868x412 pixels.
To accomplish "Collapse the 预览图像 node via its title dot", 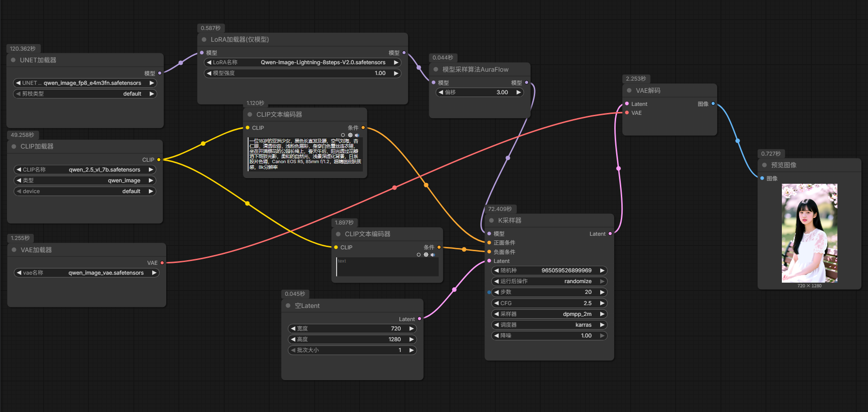I will point(765,165).
